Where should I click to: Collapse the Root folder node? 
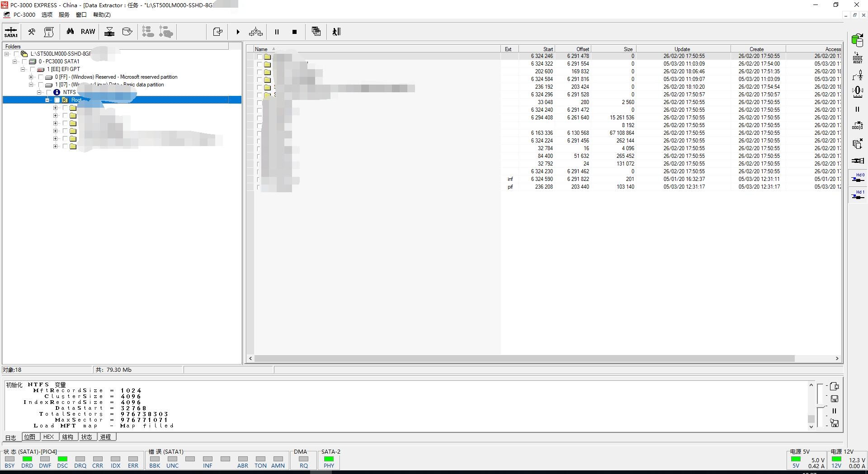(x=47, y=100)
